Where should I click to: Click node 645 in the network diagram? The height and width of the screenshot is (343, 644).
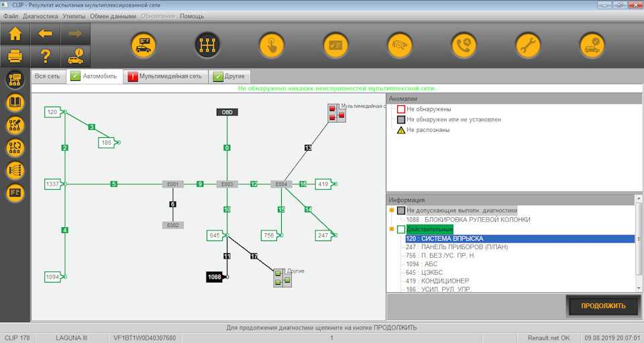[x=215, y=235]
